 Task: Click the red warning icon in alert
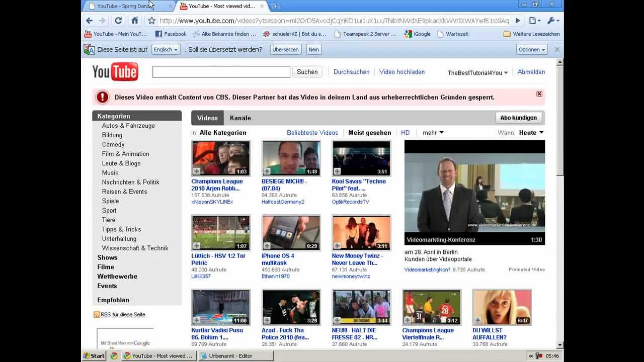103,97
